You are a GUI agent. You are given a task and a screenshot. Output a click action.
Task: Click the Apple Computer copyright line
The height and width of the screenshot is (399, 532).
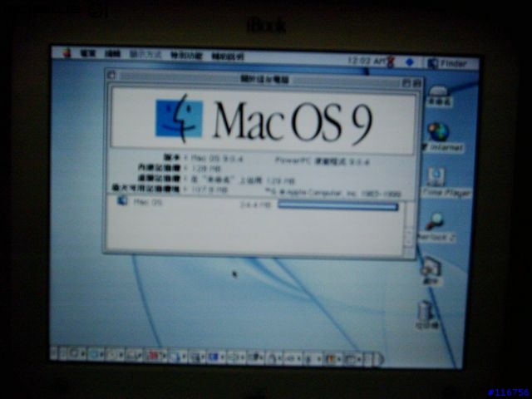click(x=332, y=194)
